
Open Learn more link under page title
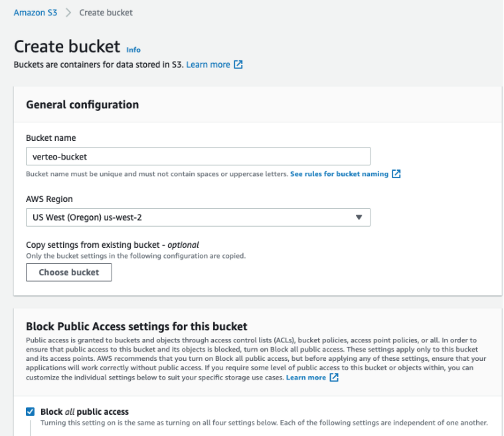click(208, 64)
